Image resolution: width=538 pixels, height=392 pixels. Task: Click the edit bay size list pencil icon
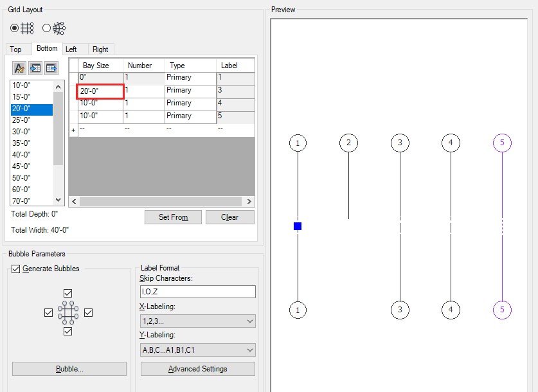tap(19, 68)
